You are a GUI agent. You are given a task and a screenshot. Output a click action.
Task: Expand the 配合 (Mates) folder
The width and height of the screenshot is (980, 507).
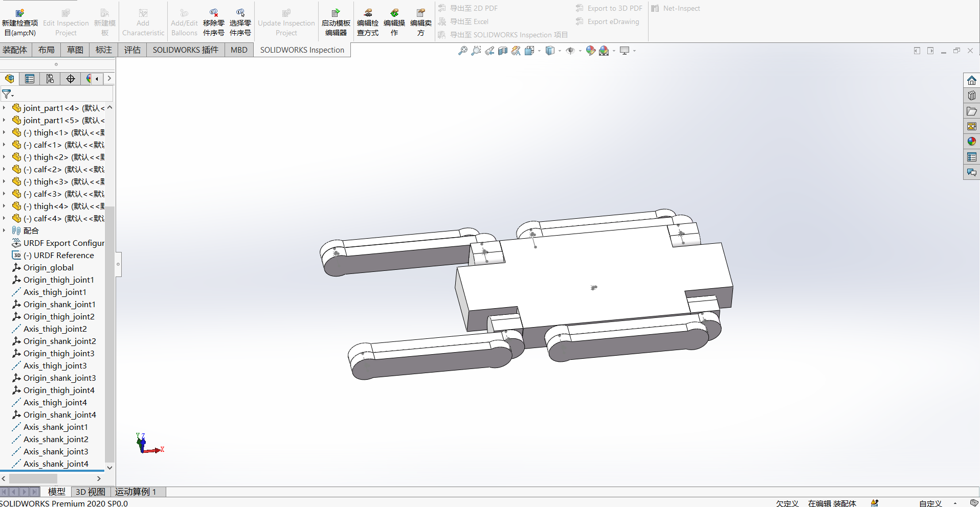click(x=4, y=231)
